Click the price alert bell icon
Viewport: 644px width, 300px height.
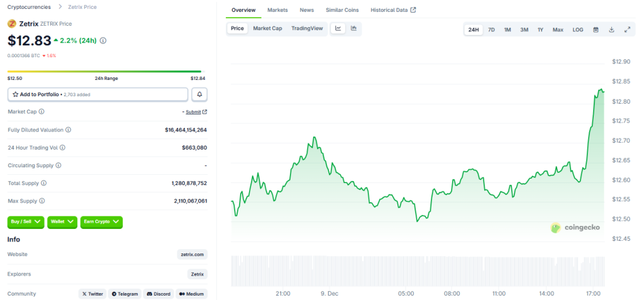click(199, 94)
